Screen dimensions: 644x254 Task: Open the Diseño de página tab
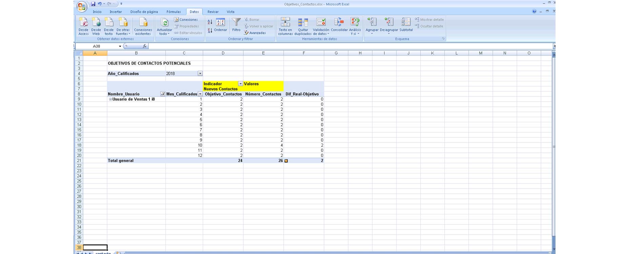(x=144, y=12)
